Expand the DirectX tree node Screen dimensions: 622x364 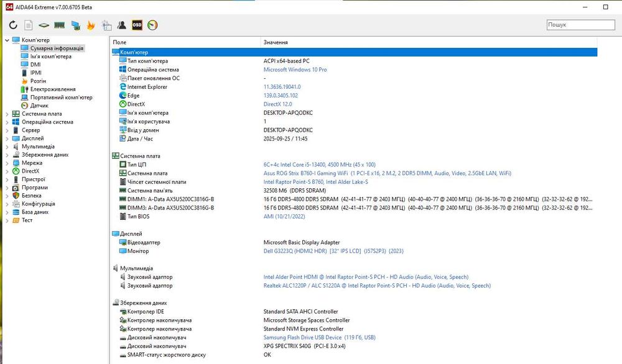7,171
